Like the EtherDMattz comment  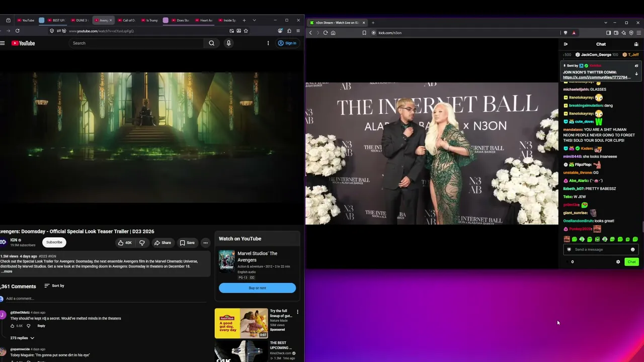click(x=13, y=326)
